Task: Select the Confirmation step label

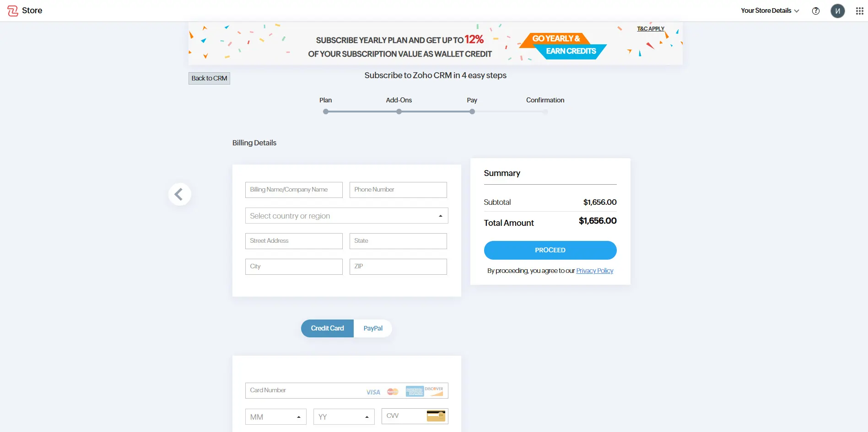Action: [x=545, y=100]
